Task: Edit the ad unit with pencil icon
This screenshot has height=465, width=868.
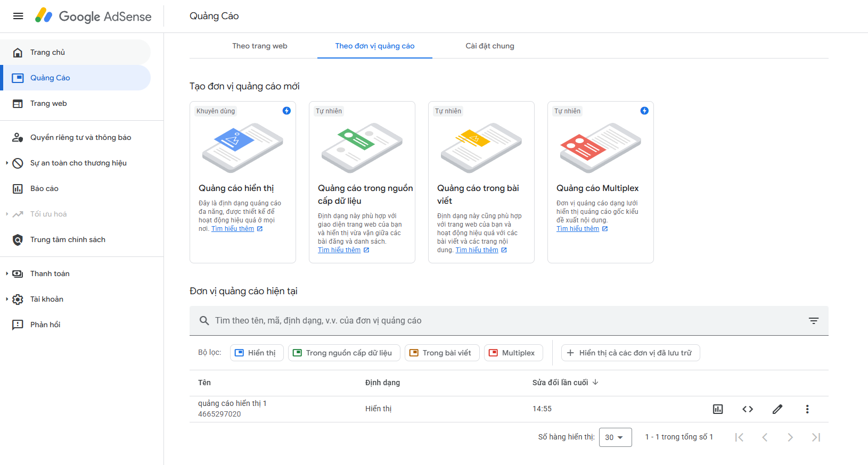Action: tap(777, 409)
